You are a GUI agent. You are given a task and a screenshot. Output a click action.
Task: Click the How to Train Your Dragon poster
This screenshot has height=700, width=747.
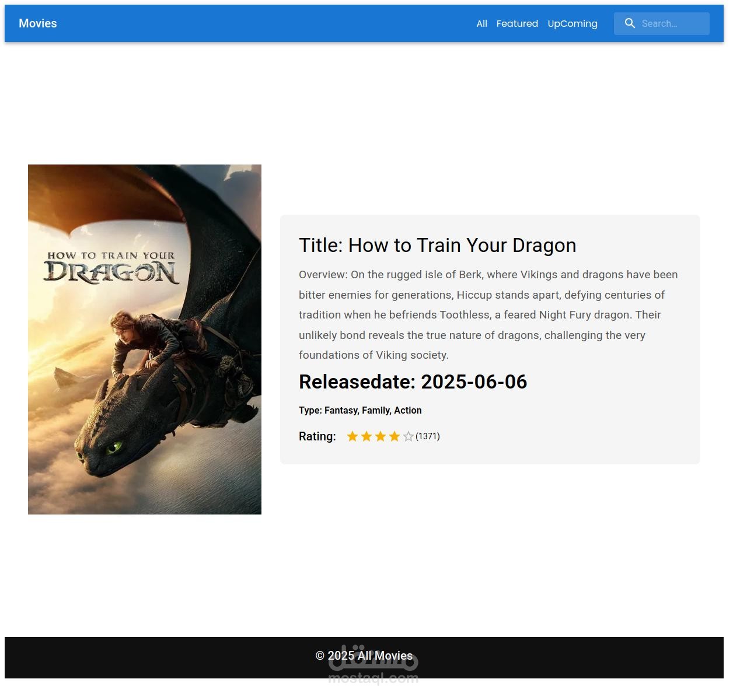coord(145,339)
